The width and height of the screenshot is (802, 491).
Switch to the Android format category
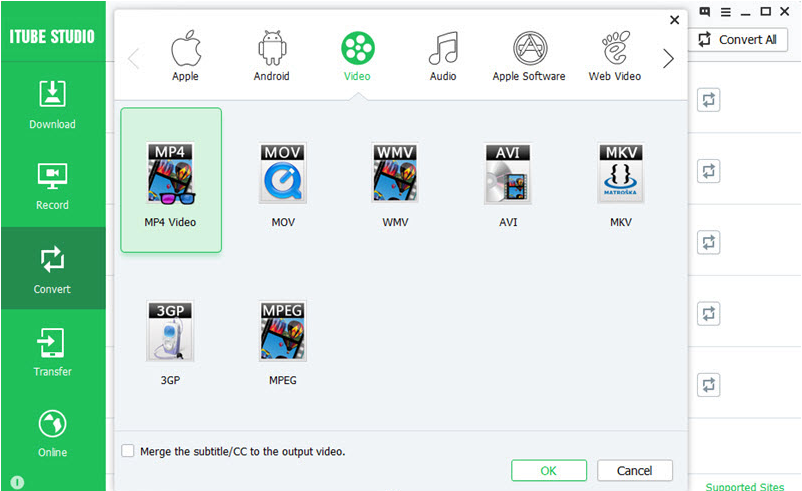[272, 55]
